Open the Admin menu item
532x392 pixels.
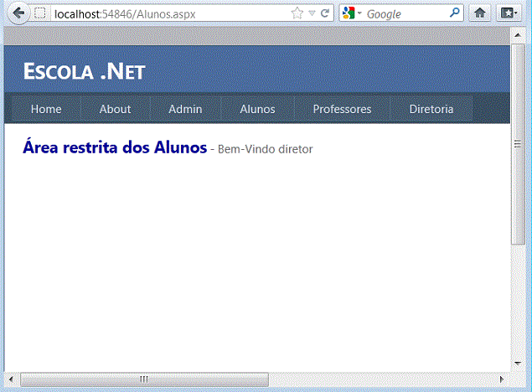(x=185, y=109)
